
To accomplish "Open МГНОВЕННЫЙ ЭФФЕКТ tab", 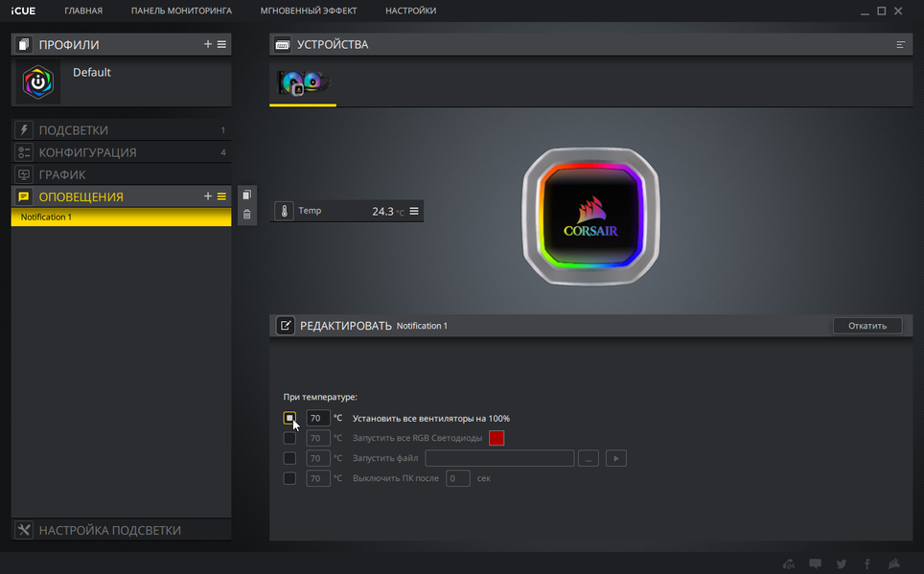I will coord(309,11).
